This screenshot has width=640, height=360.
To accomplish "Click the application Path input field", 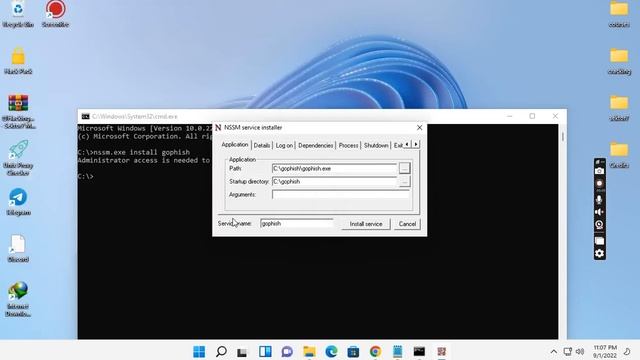I will (334, 168).
